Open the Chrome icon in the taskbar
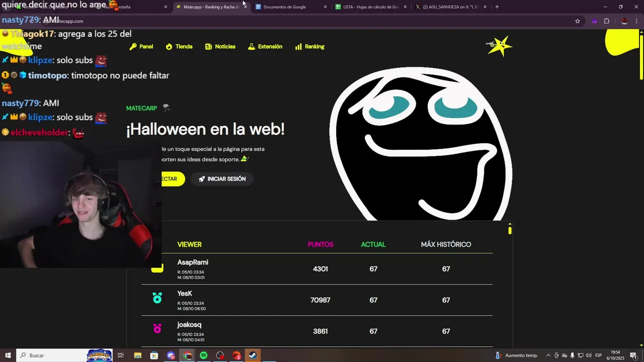644x362 pixels. click(x=187, y=355)
